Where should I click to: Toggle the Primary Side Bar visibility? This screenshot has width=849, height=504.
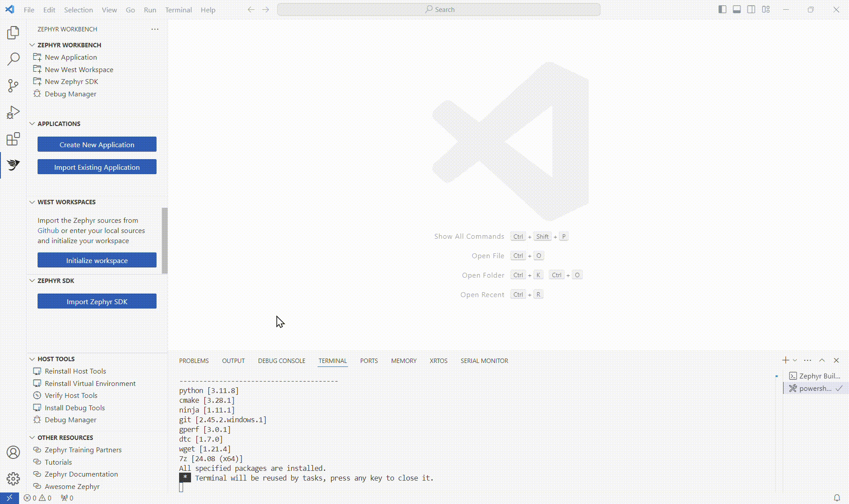[x=722, y=9]
